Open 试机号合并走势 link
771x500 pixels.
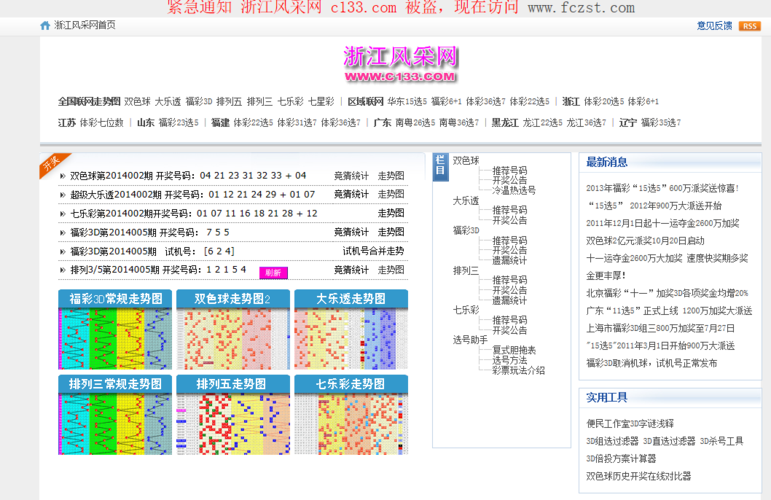[373, 251]
